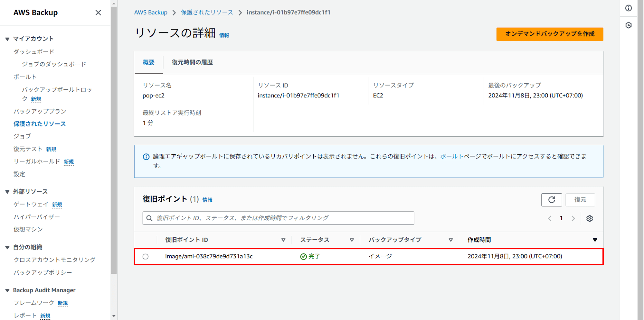Viewport: 644px width, 320px height.
Task: Collapse the 自分の組織 section
Action: pos(7,247)
